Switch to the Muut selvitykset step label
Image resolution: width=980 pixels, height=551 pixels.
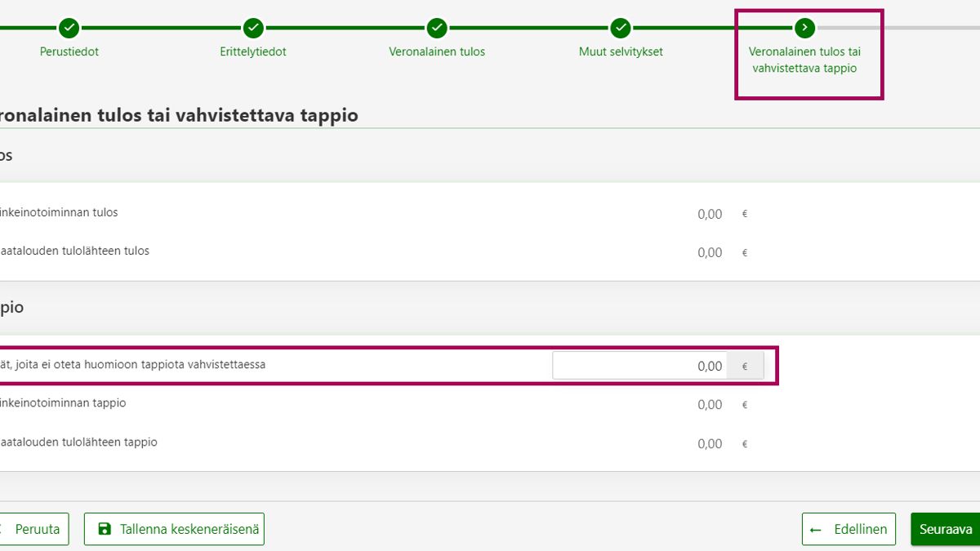[x=621, y=51]
